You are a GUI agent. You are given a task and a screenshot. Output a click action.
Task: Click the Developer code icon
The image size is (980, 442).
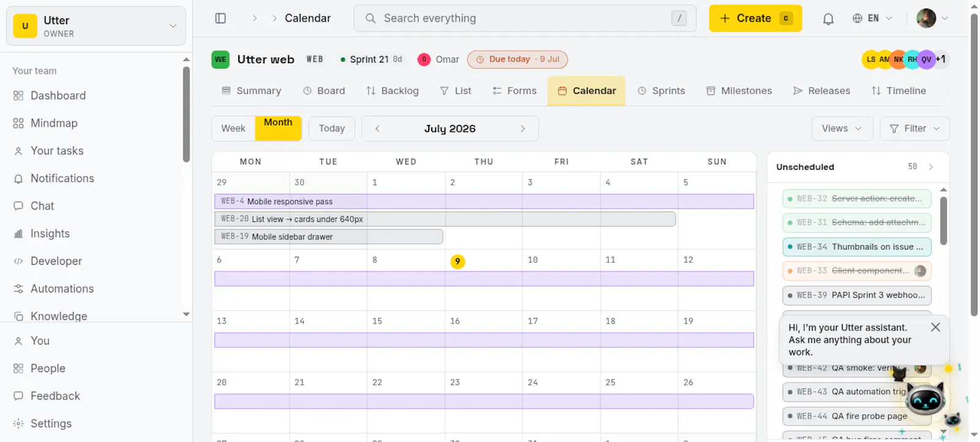[x=18, y=261]
